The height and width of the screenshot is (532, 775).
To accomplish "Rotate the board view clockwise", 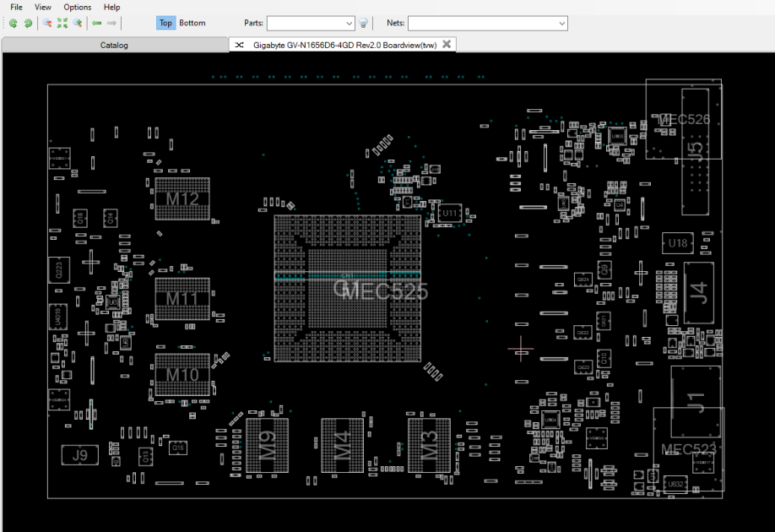I will pyautogui.click(x=28, y=24).
